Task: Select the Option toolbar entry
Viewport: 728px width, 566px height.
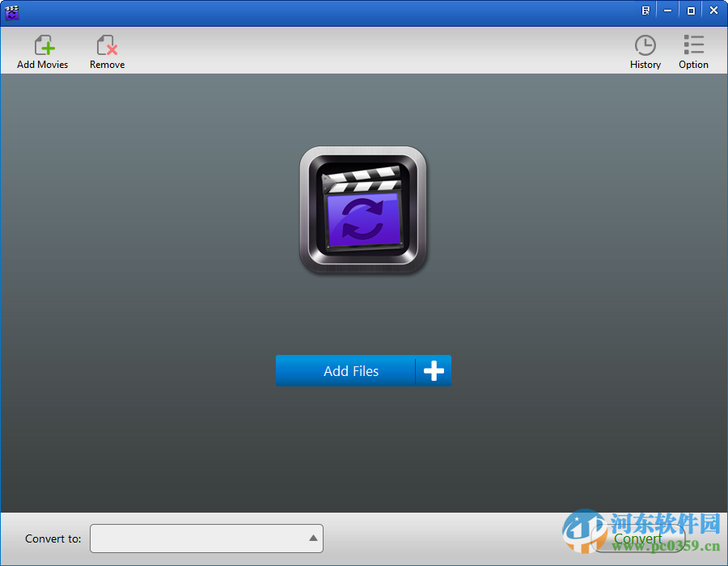Action: tap(692, 50)
